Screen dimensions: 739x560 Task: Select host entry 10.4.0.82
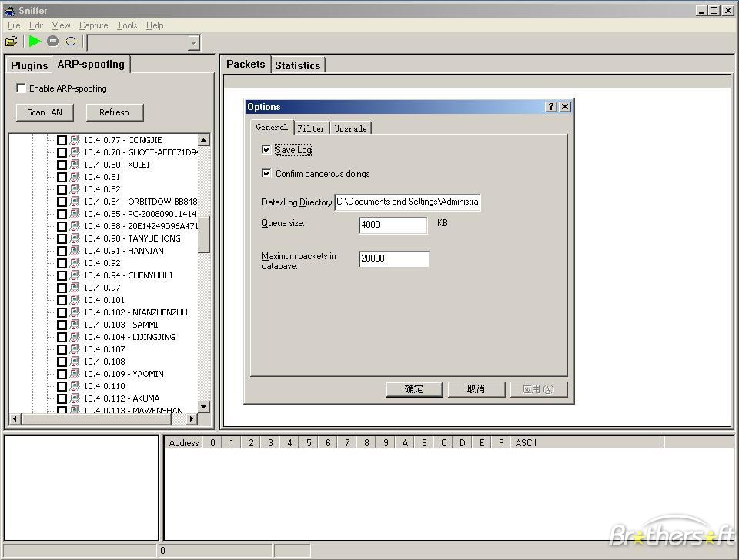[102, 189]
